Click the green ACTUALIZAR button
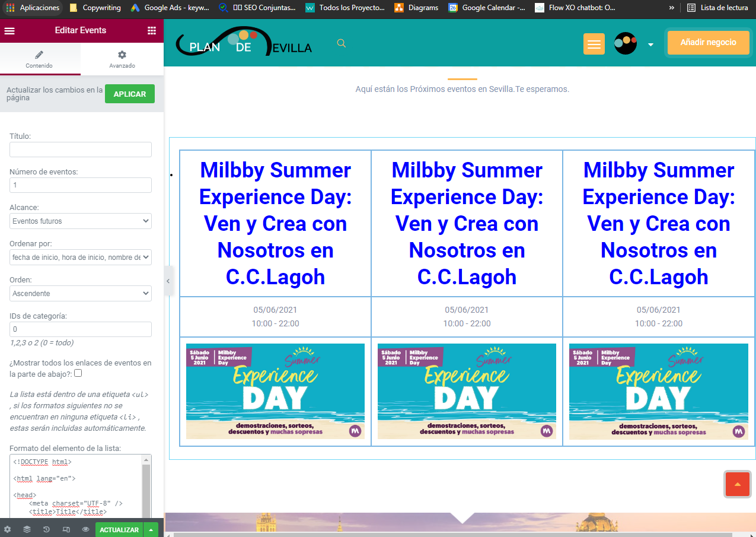This screenshot has height=537, width=756. click(x=119, y=529)
